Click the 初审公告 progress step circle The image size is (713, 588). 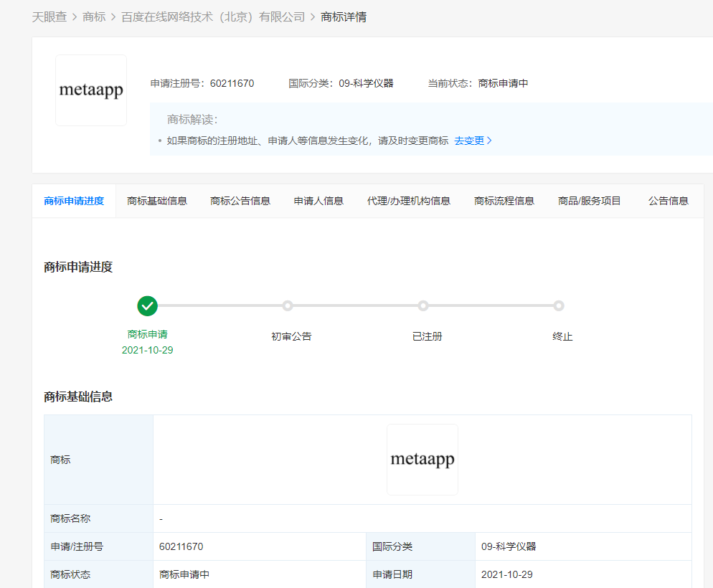tap(288, 306)
